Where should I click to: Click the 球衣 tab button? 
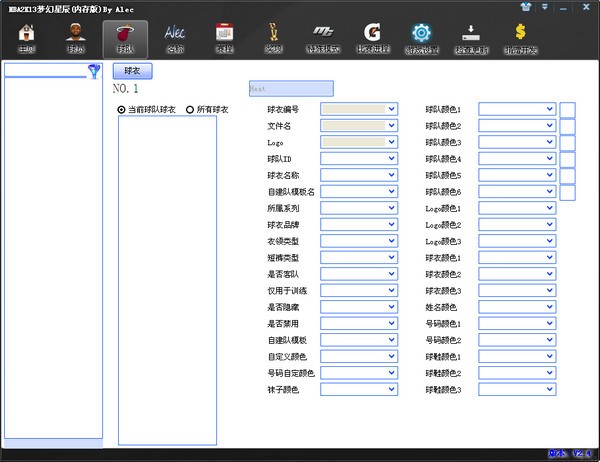pos(133,71)
